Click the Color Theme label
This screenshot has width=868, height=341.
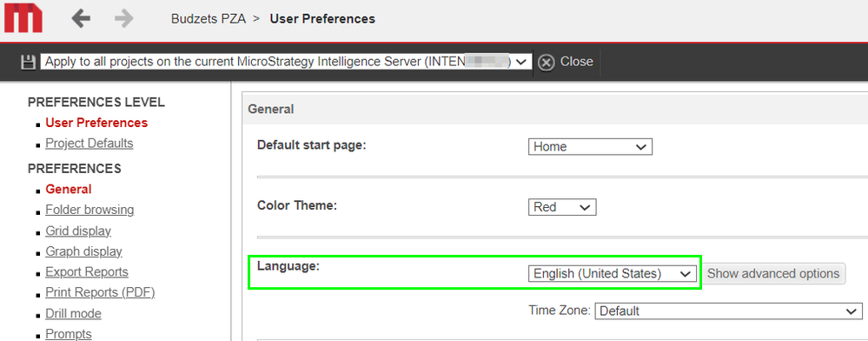[x=297, y=205]
